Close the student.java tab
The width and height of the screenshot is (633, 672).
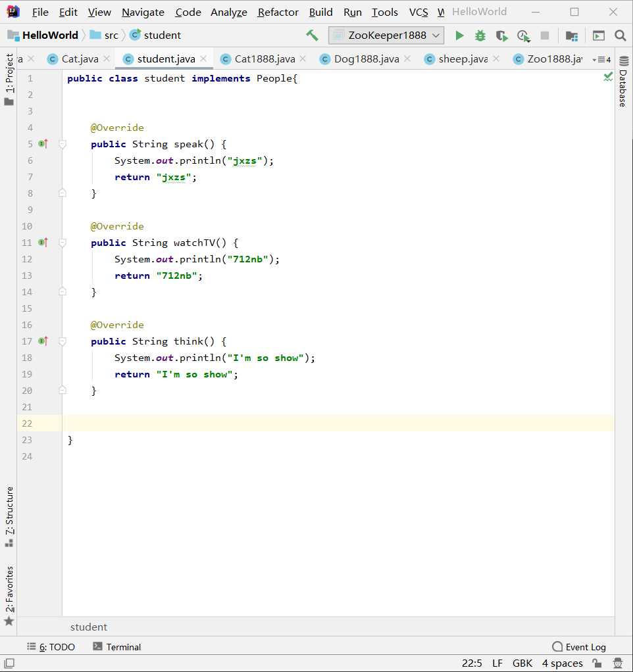click(203, 59)
